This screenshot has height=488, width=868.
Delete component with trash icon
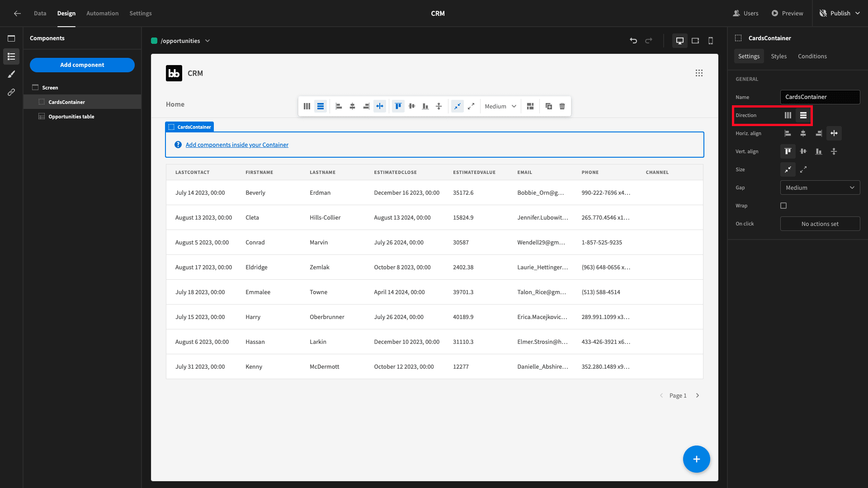coord(562,106)
